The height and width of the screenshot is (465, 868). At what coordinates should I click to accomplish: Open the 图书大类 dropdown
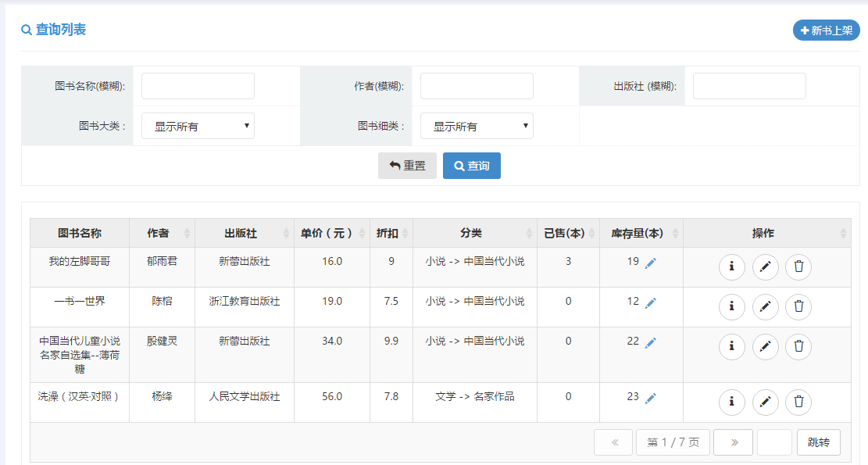tap(198, 127)
